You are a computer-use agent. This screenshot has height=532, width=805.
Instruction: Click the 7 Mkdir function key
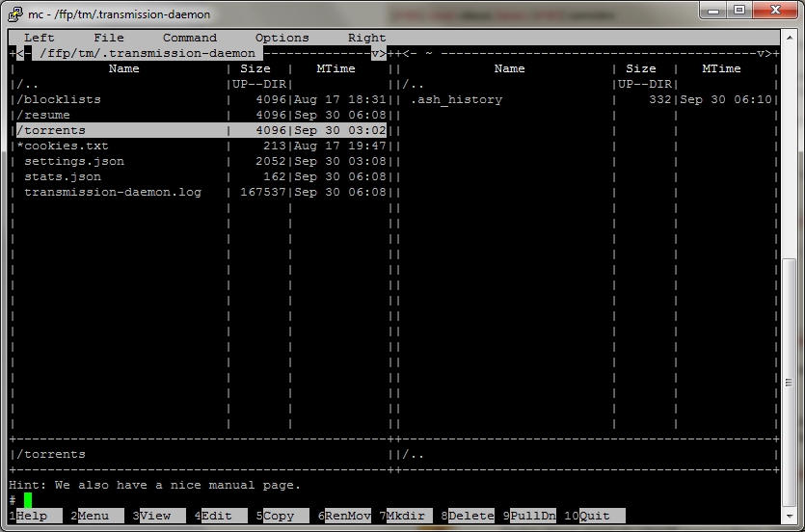coord(406,516)
